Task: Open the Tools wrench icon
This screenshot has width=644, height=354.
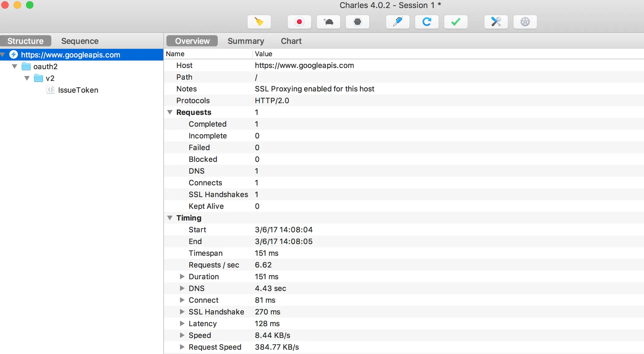Action: (x=496, y=22)
